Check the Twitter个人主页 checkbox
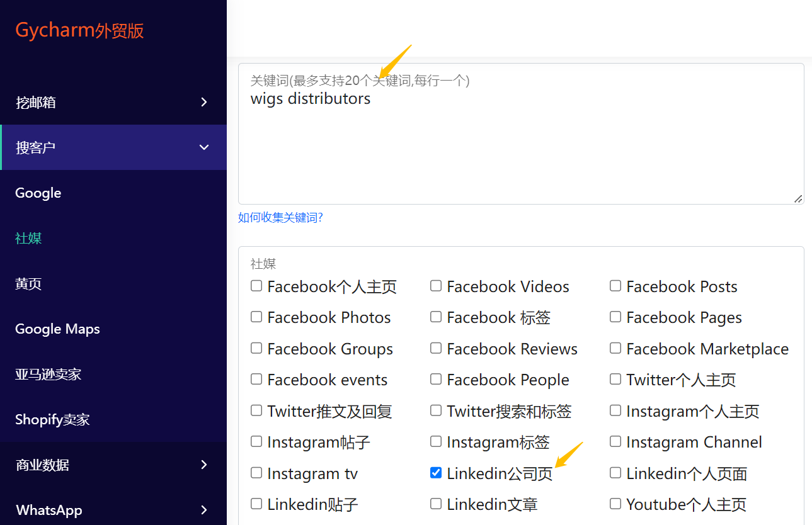This screenshot has width=812, height=525. (615, 379)
